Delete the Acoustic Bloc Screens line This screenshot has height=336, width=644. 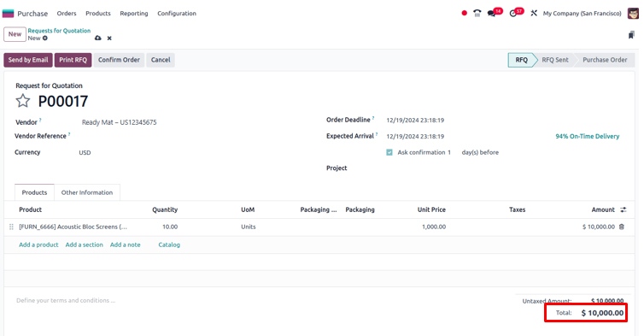pyautogui.click(x=622, y=227)
